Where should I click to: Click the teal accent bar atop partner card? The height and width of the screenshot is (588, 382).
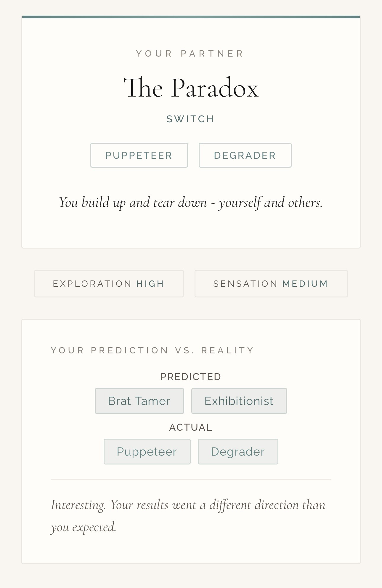click(x=191, y=17)
